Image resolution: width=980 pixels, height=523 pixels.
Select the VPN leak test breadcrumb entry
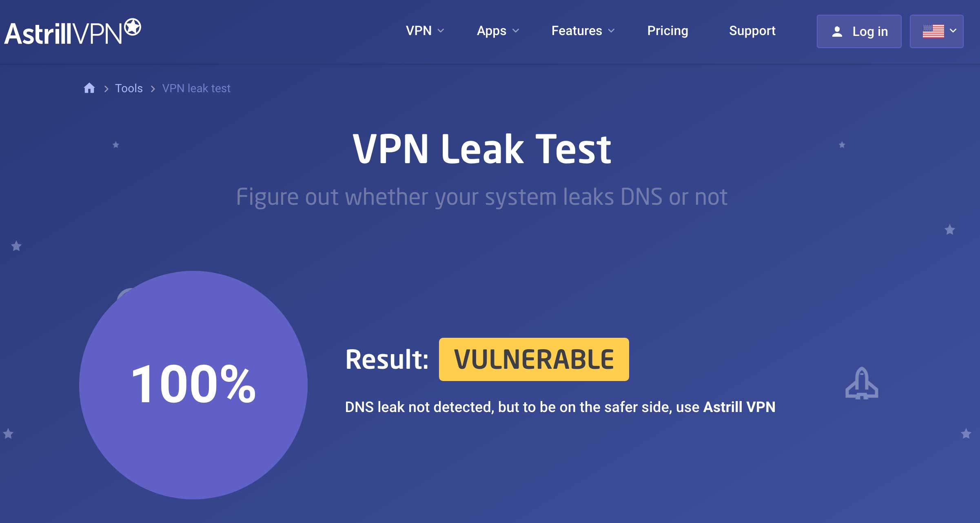196,88
